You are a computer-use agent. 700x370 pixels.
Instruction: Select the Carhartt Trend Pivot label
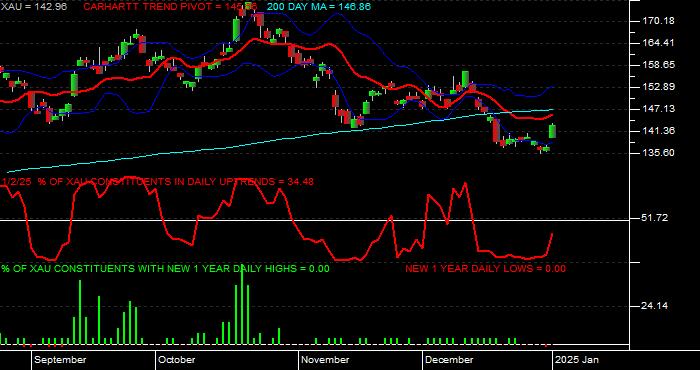(171, 7)
